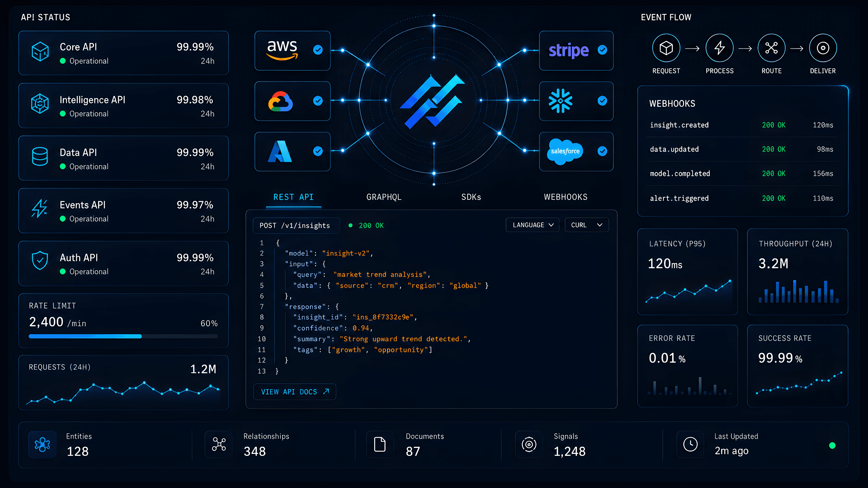Click the Documents file icon
The image size is (868, 488).
click(x=380, y=444)
